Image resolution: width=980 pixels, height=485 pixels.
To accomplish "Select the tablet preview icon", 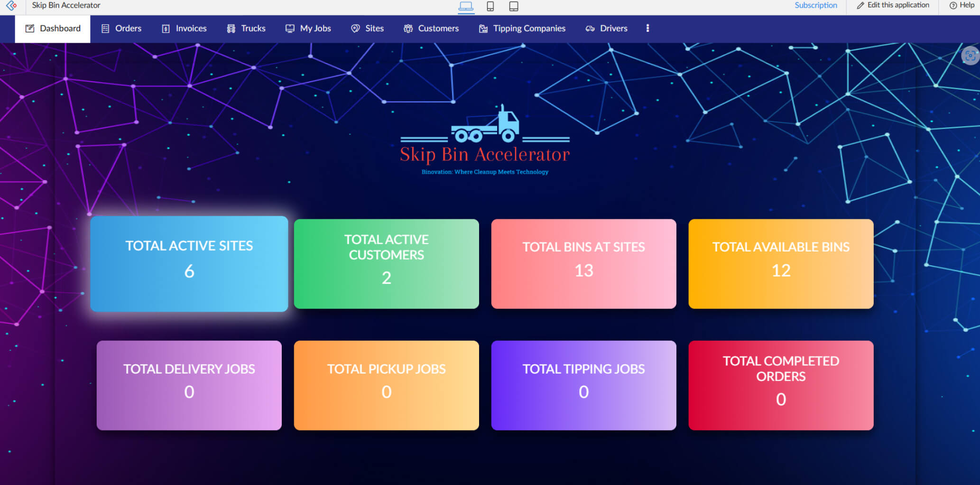I will tap(514, 7).
